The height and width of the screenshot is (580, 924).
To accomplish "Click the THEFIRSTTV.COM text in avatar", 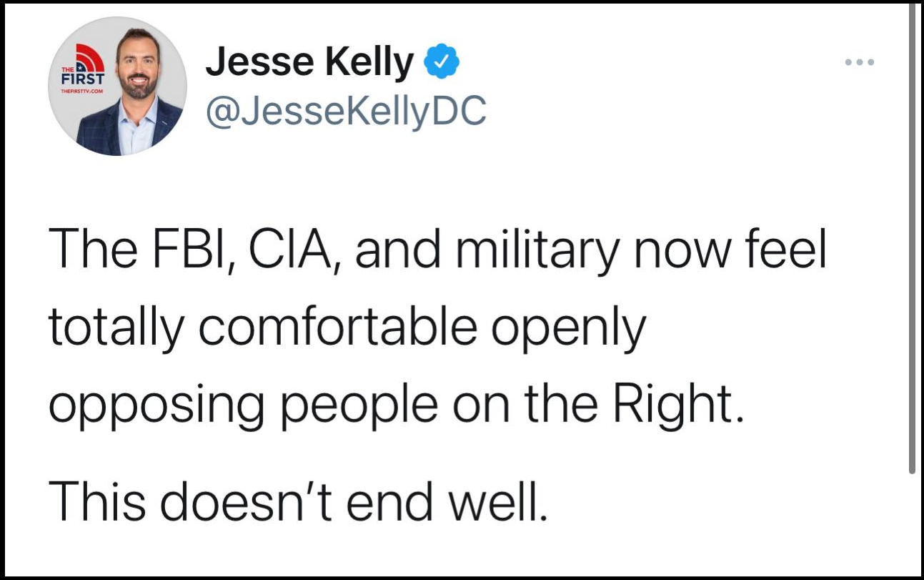I will tap(82, 92).
